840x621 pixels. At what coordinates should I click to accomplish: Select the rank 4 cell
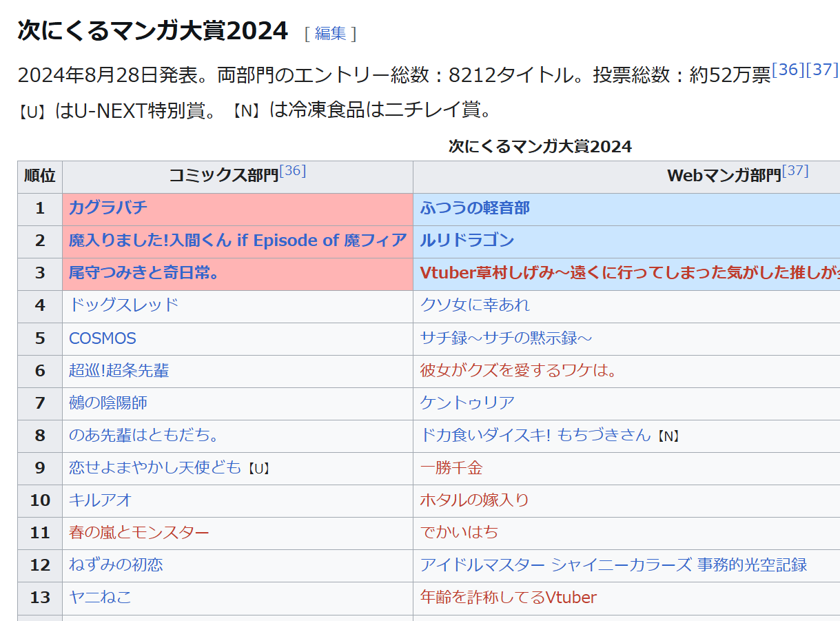(40, 306)
